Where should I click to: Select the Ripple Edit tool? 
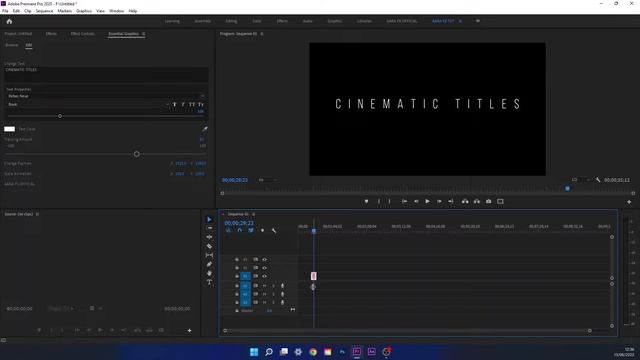(209, 237)
